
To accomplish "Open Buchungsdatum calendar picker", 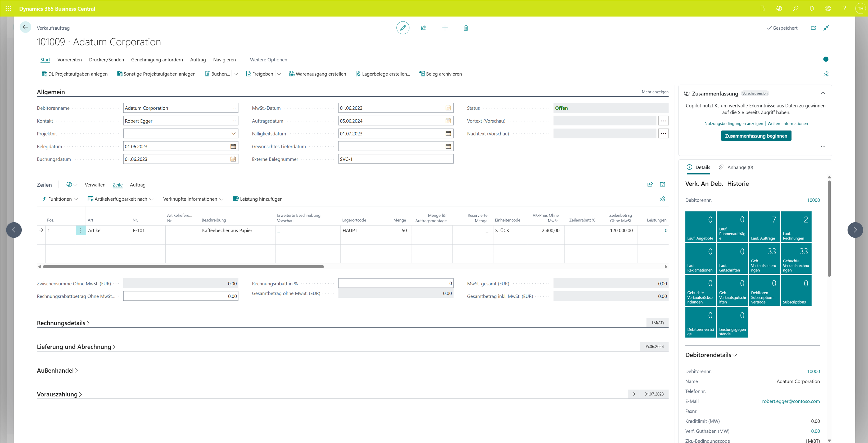I will click(233, 159).
